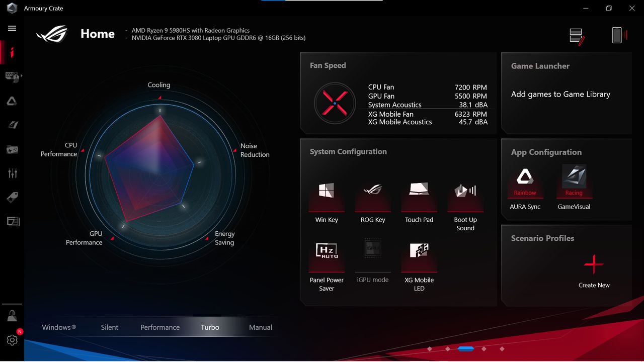Click the ROG logo beside Home
Screen dimensions: 644x362
coord(52,34)
